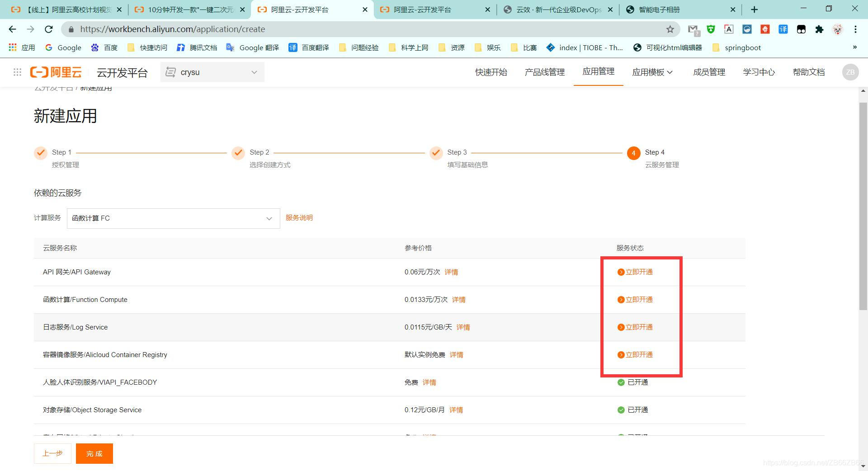This screenshot has width=868, height=471.
Task: Reload the current page
Action: (x=49, y=29)
